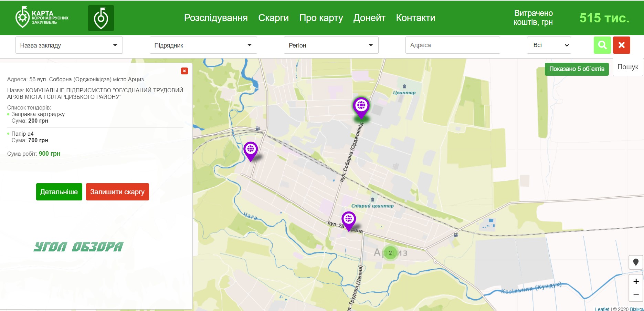Click the purple marker near the river
The height and width of the screenshot is (311, 644).
251,150
